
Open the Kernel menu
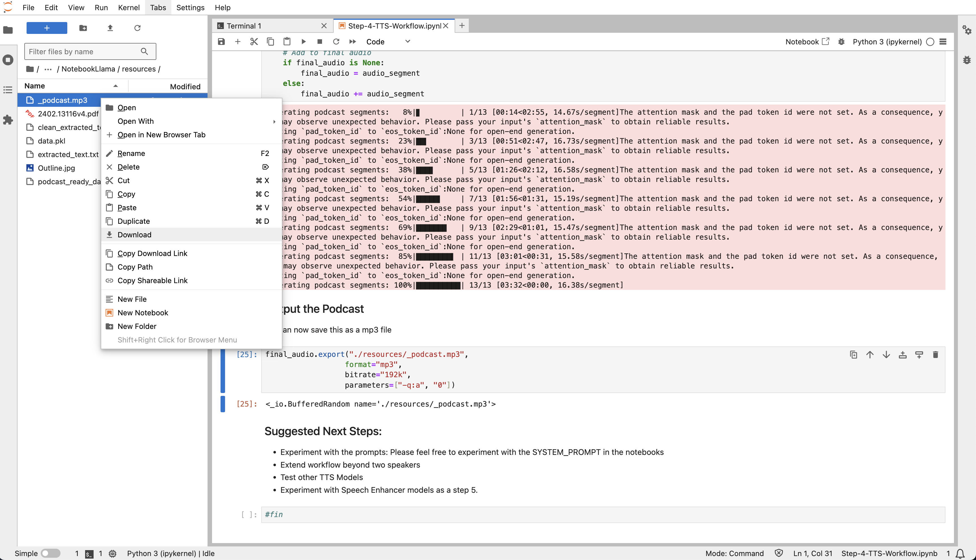[129, 7]
